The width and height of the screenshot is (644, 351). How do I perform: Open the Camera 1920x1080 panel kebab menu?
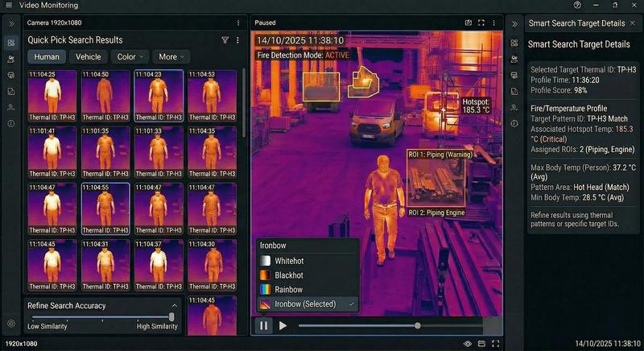point(238,23)
